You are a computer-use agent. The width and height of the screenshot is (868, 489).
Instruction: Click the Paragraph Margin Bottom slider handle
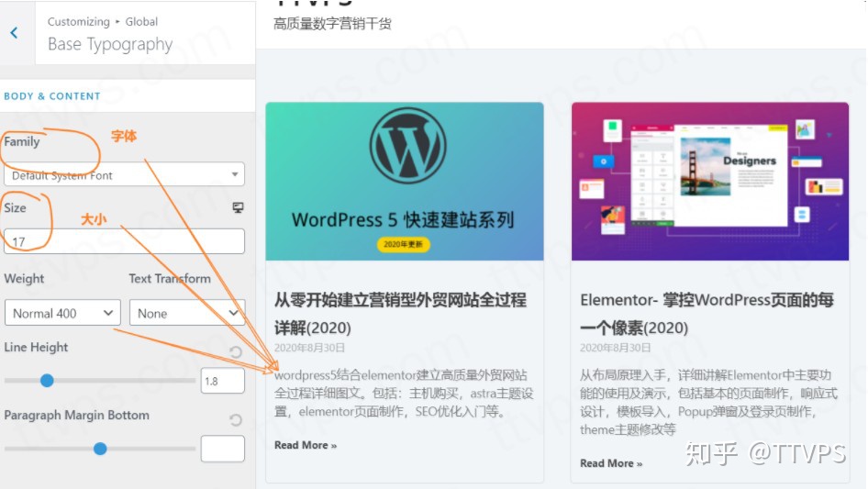(x=100, y=449)
